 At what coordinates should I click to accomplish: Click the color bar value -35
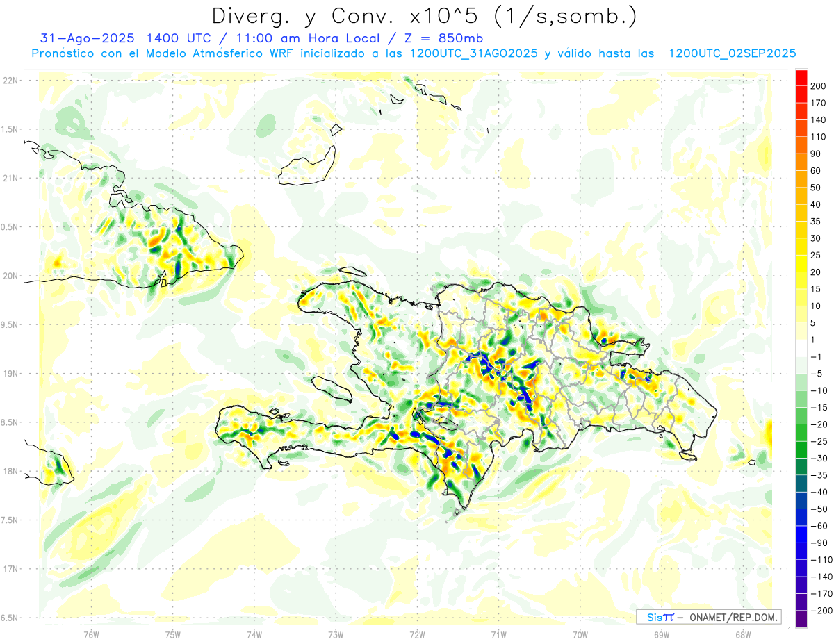pyautogui.click(x=819, y=475)
